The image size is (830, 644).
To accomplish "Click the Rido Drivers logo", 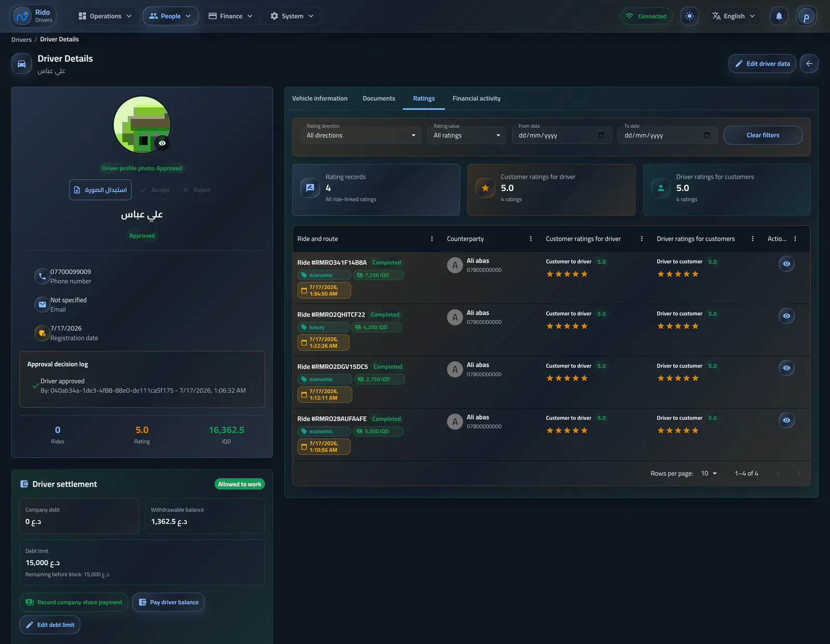I will coord(33,16).
